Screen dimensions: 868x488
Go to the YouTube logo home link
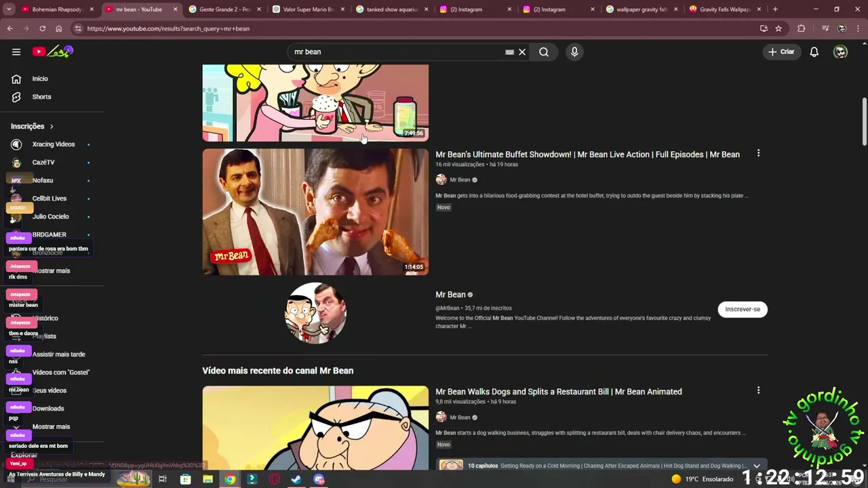(x=52, y=52)
